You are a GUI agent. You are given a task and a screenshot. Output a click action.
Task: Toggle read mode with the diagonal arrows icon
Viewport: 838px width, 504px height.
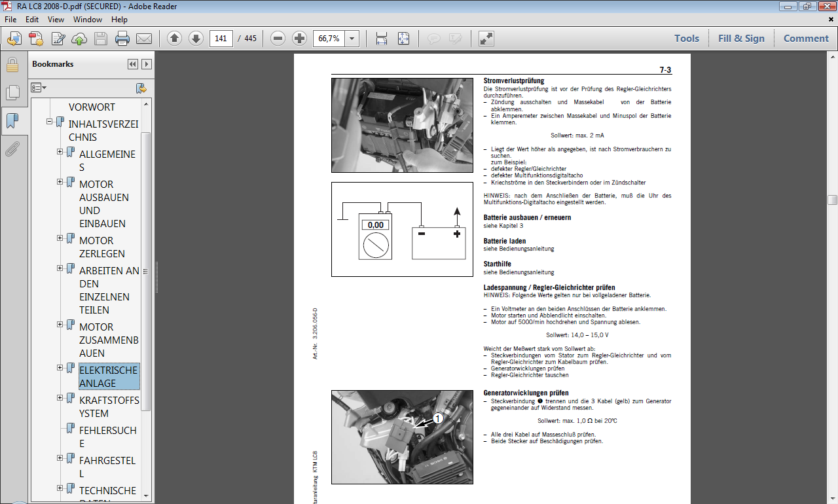[486, 39]
